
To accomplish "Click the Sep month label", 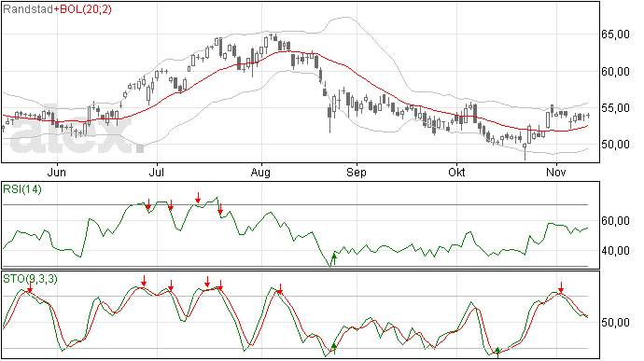I will pos(357,173).
